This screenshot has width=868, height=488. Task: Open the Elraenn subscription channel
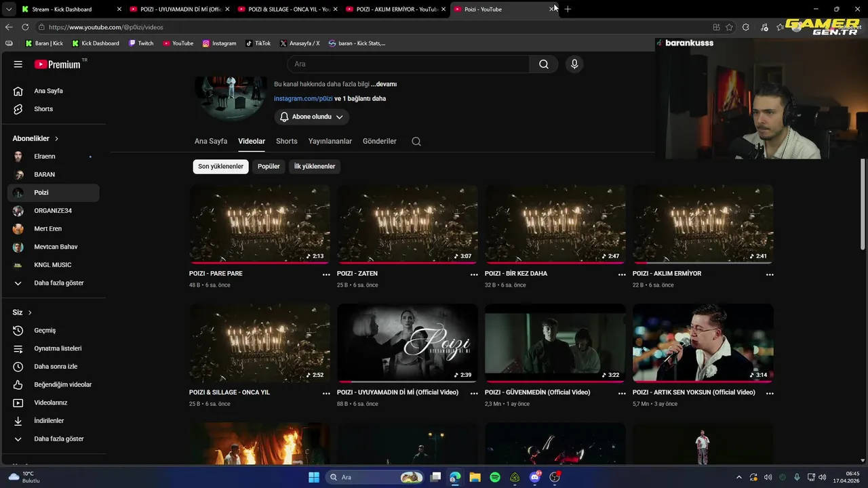53,157
